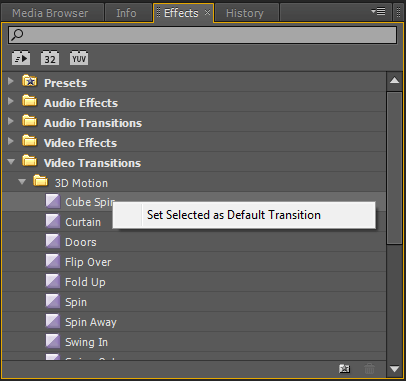Click the effects search field
The image size is (406, 381).
(202, 35)
